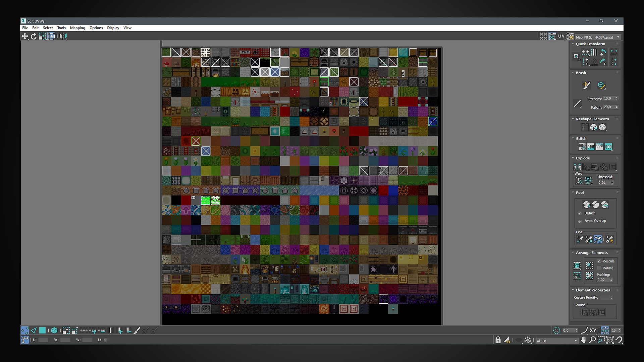The width and height of the screenshot is (644, 362).
Task: Click the Pack Custom arrange icon
Action: 577,266
